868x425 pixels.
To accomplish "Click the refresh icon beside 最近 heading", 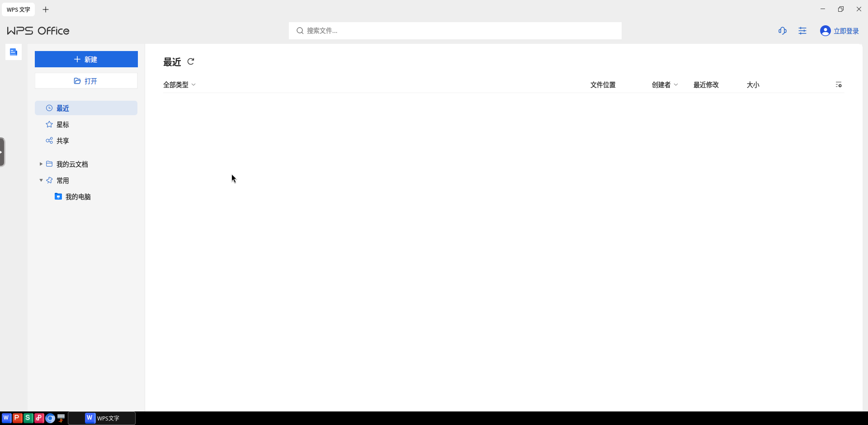I will (191, 61).
